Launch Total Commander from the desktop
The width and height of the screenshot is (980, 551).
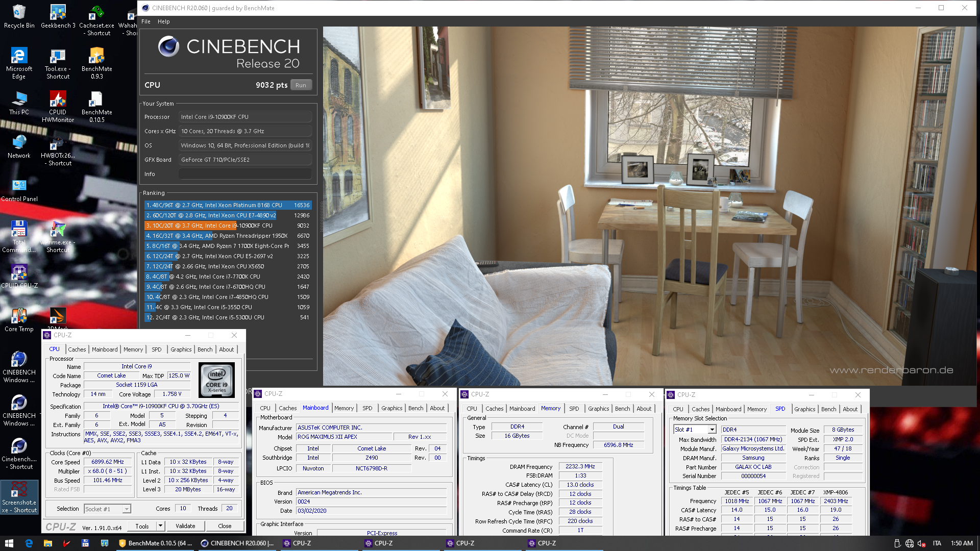click(x=19, y=237)
